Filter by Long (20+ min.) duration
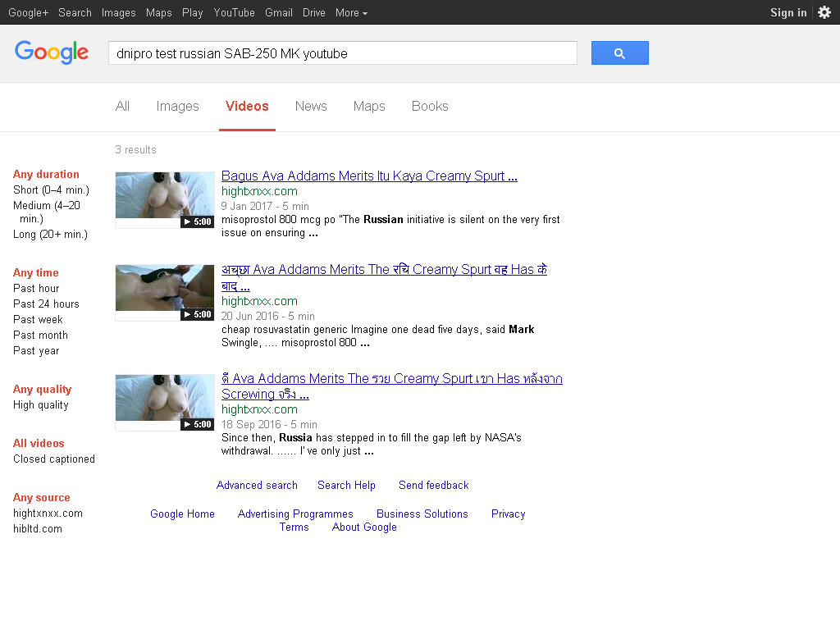Viewport: 840px width, 630px height. click(50, 234)
